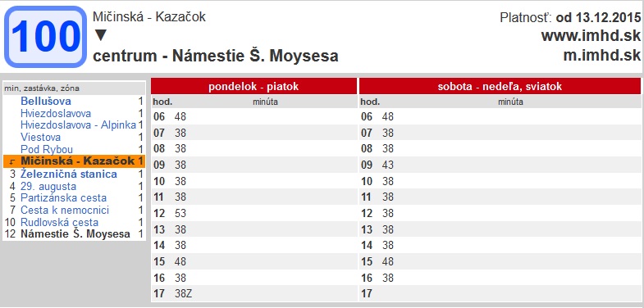Screen dimensions: 644x308
Task: Open the Cesta k nemocnici stop
Action: pyautogui.click(x=65, y=211)
